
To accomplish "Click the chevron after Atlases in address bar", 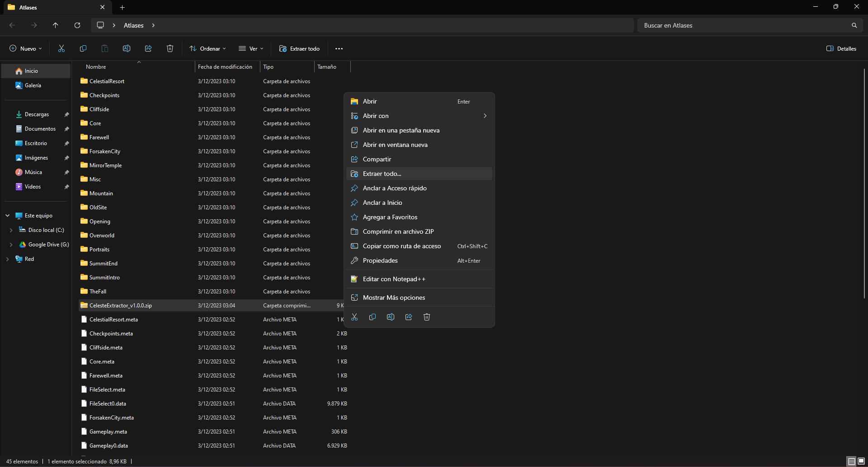I will click(x=153, y=25).
